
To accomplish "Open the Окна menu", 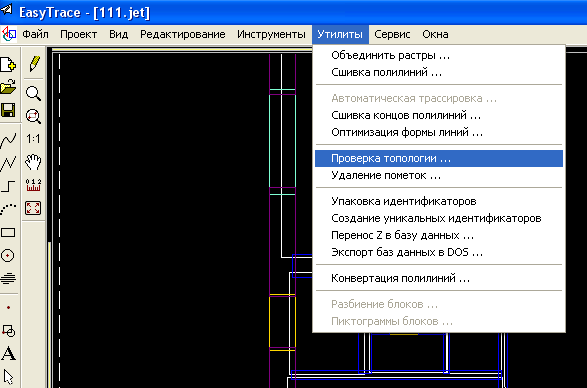I will [x=435, y=34].
